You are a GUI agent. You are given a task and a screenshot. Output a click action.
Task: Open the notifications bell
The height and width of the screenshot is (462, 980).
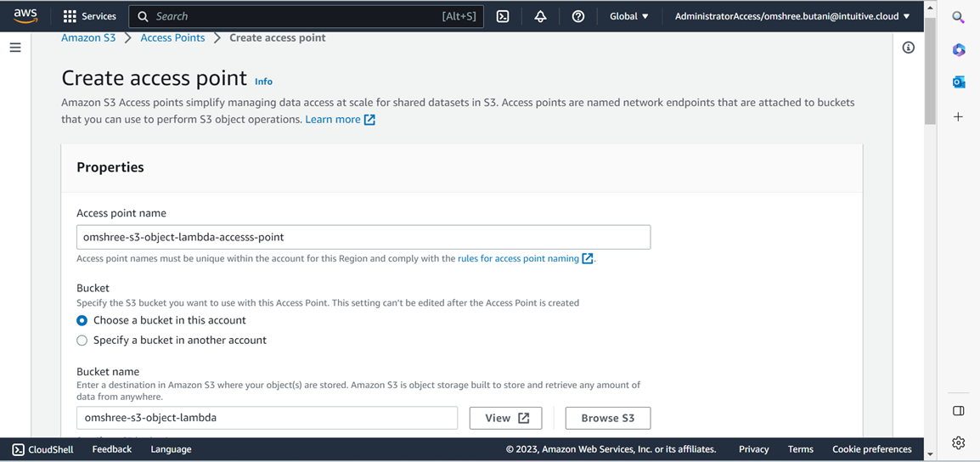[x=540, y=16]
